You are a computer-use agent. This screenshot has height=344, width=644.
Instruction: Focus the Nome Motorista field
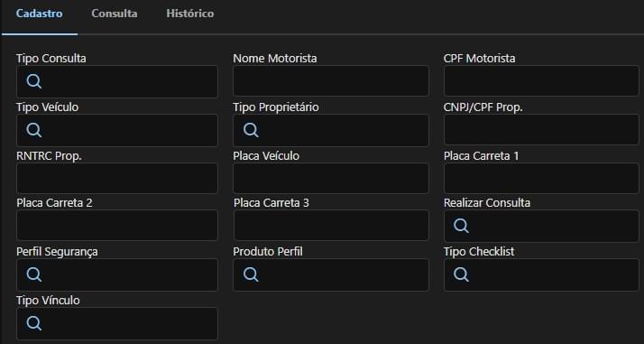pos(331,81)
